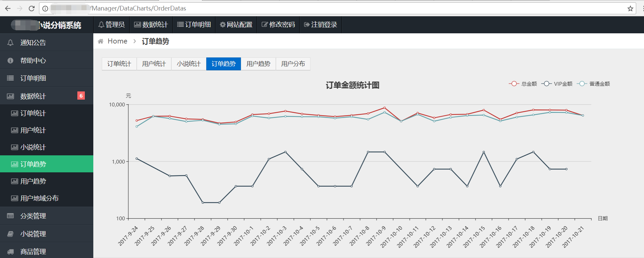Open 通知公告 in the sidebar

coord(46,42)
